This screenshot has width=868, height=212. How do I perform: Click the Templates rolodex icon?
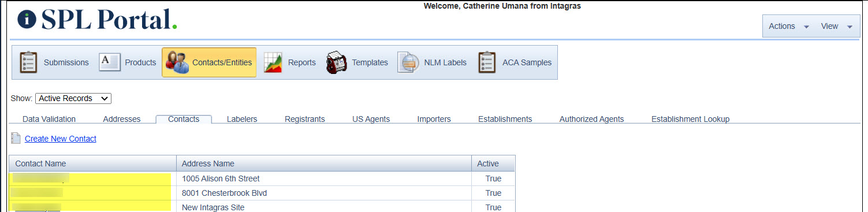[336, 62]
